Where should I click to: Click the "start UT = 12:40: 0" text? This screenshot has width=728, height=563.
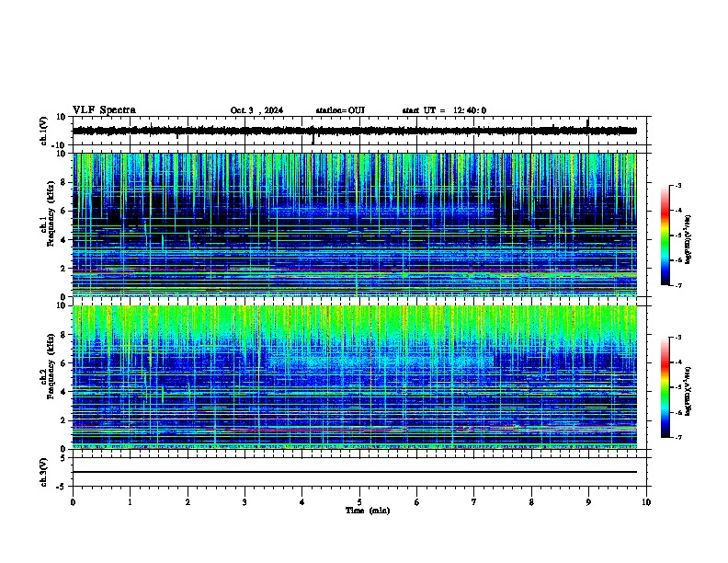(x=444, y=110)
